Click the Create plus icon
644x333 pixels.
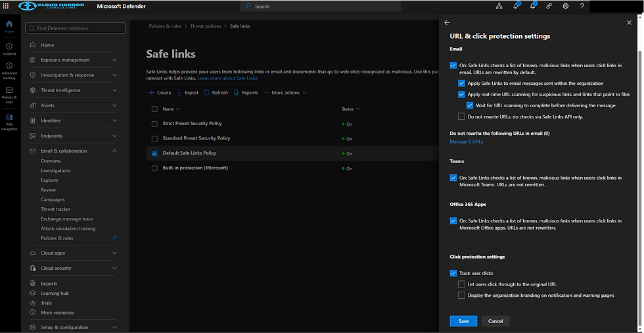point(152,93)
